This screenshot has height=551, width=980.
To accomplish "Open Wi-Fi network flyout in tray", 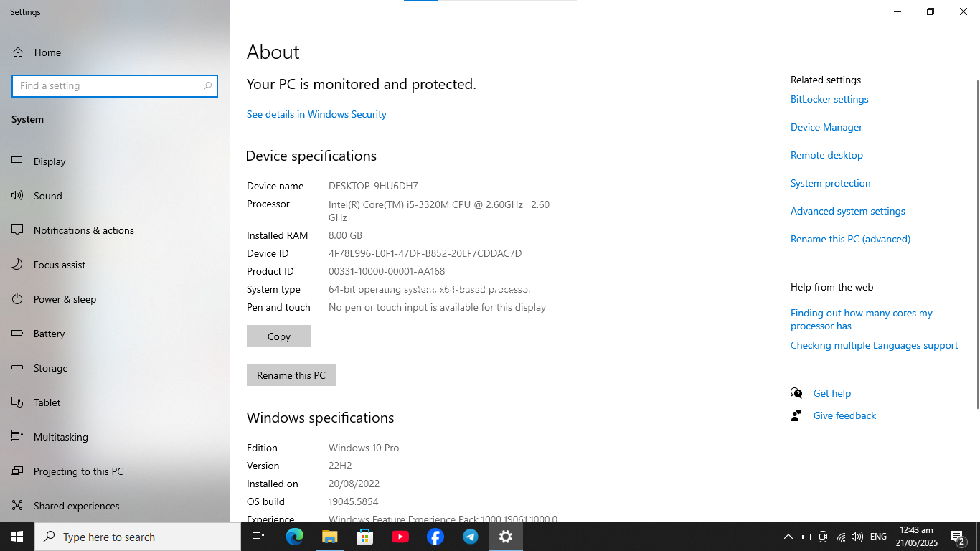I will [840, 537].
